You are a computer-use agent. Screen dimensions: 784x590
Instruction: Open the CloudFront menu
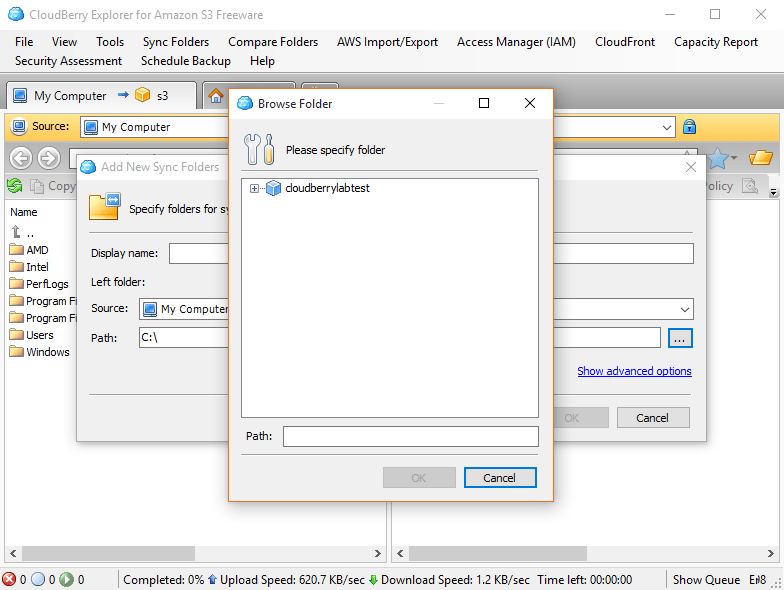[x=624, y=42]
